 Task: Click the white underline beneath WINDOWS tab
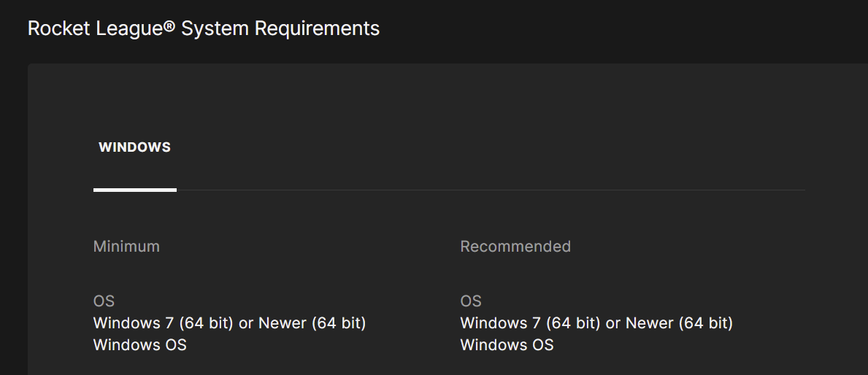coord(134,190)
